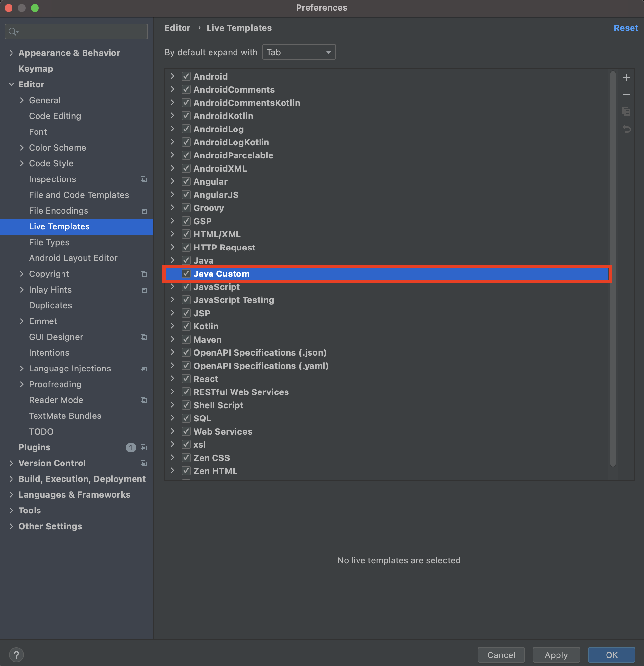Click the project-level icon beside Plugins

(144, 447)
